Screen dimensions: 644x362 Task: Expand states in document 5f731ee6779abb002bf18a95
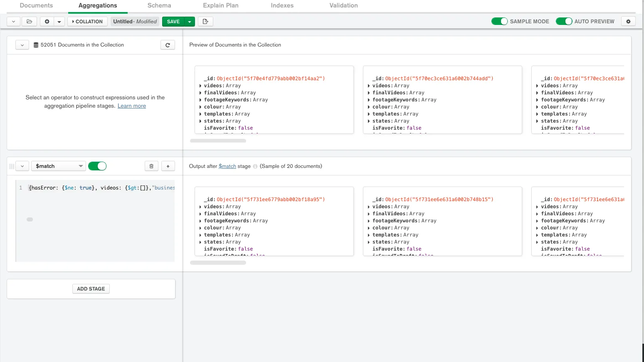click(200, 242)
